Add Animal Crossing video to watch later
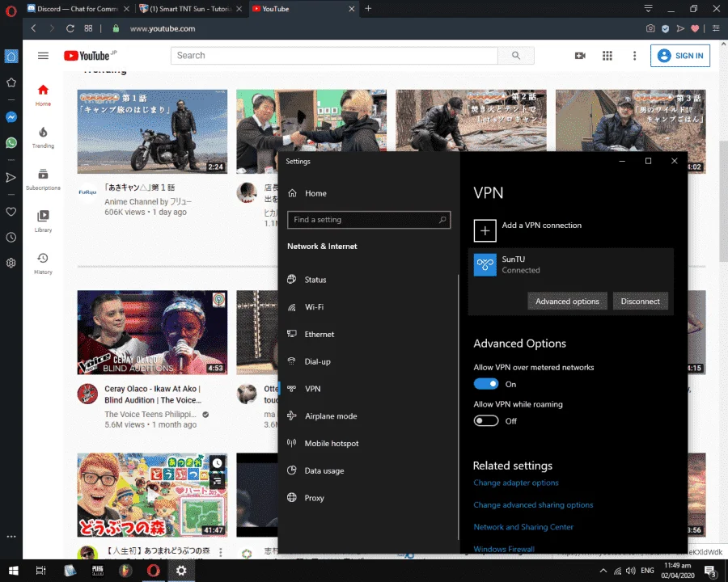Screen dimensions: 728x582 (x=217, y=462)
